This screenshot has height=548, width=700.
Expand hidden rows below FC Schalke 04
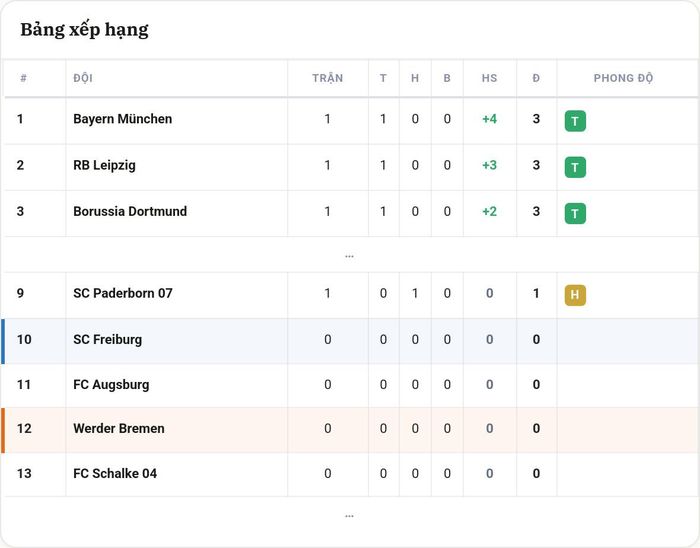click(350, 516)
